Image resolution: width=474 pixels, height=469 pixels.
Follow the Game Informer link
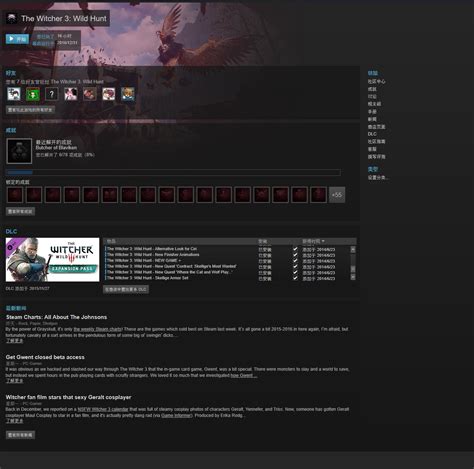pos(176,415)
